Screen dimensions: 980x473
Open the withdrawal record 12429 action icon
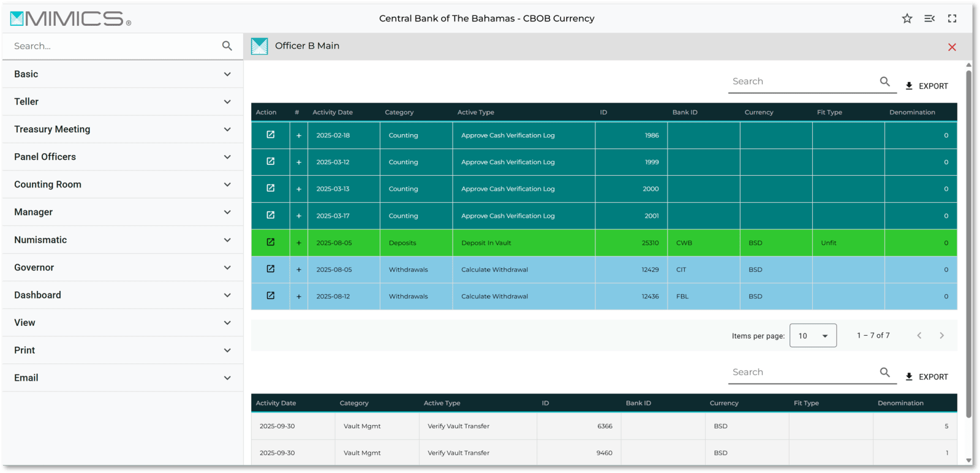(x=271, y=269)
